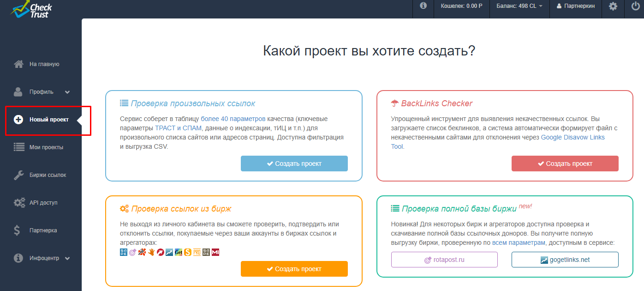Image resolution: width=644 pixels, height=291 pixels.
Task: Expand the Инфоцентр menu chevron
Action: tap(67, 258)
